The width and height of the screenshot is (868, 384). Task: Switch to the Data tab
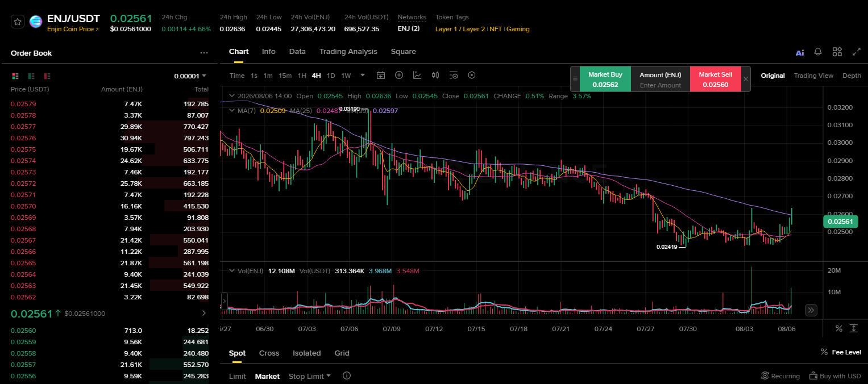[297, 52]
